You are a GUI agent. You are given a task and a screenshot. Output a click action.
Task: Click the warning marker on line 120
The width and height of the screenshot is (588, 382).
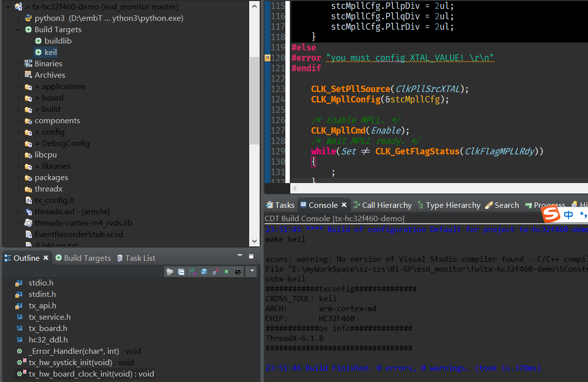268,58
